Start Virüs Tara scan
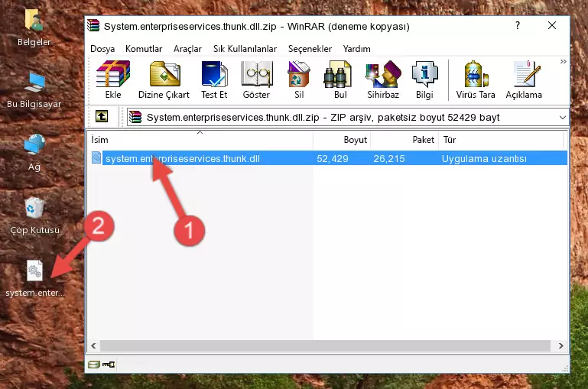Viewport: 588px width, 389px height. [x=476, y=79]
